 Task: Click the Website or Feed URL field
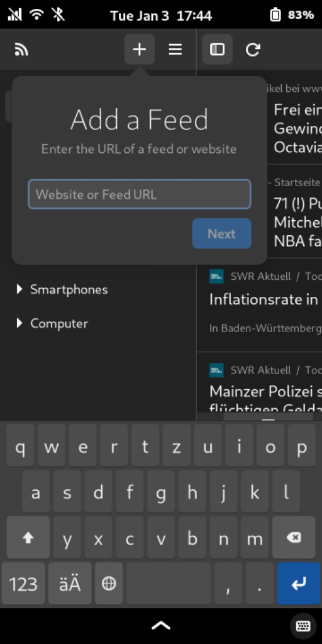(x=140, y=194)
